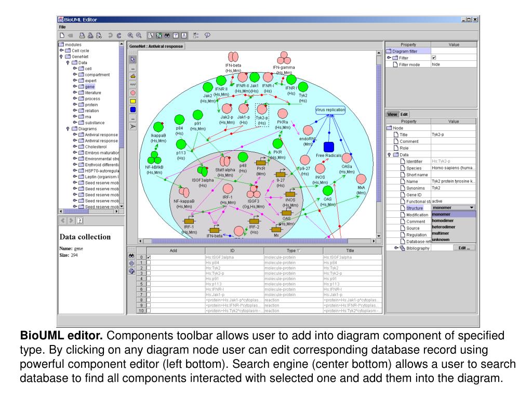Switch to the Edit tab

[x=404, y=114]
